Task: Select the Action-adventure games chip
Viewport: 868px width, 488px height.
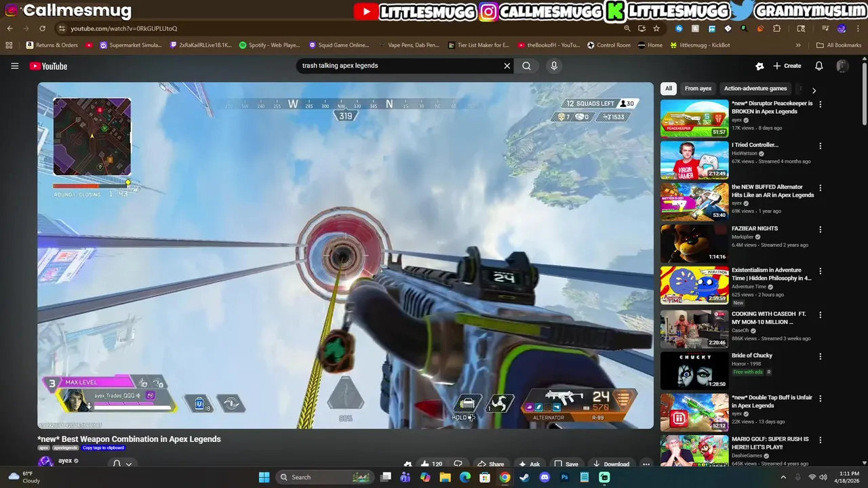Action: [x=755, y=88]
